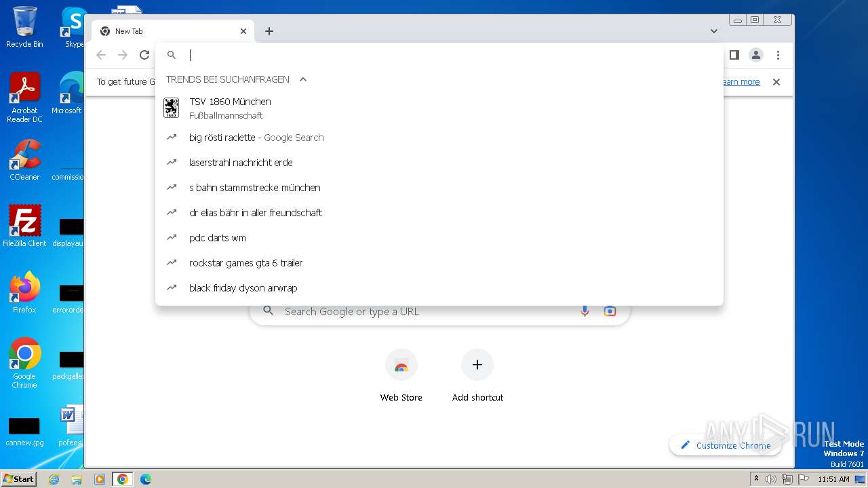Open Windows Media Player in taskbar

[100, 479]
